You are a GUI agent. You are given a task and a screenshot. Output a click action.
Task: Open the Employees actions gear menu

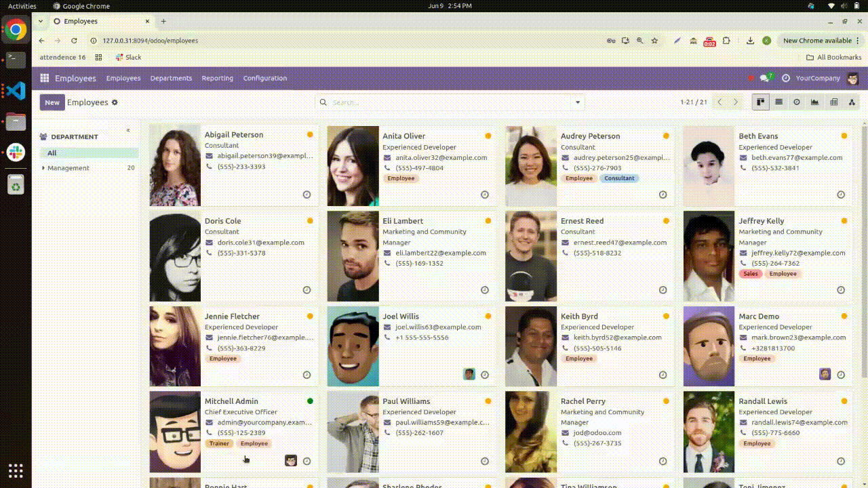115,102
